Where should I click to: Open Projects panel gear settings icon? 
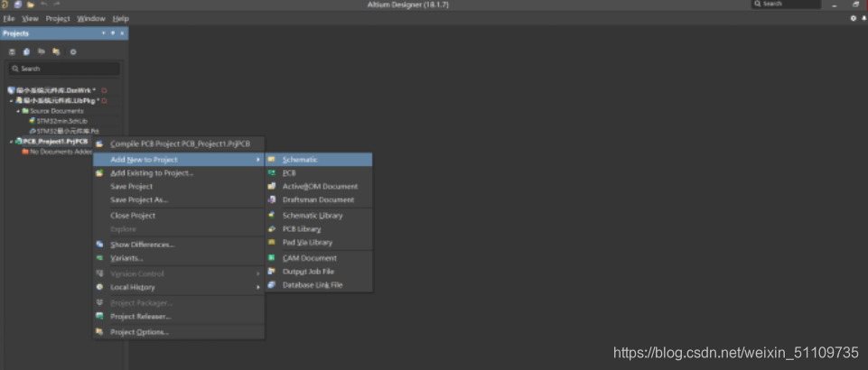pyautogui.click(x=73, y=52)
